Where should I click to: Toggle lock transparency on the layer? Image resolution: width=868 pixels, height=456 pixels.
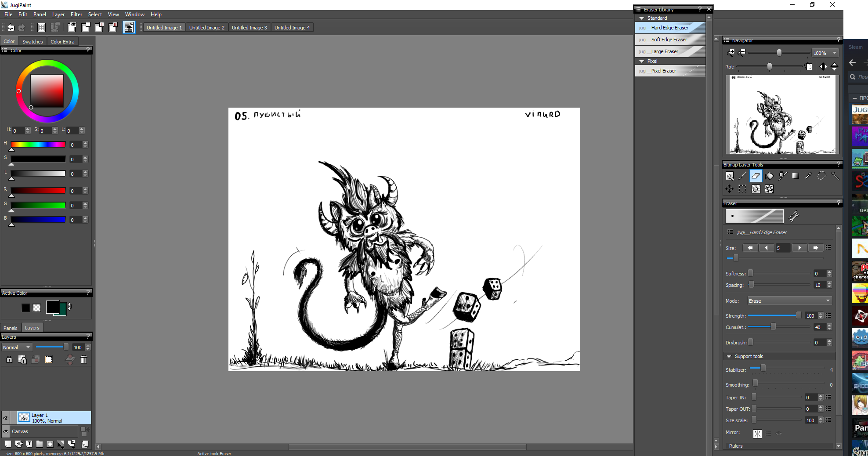[22, 360]
